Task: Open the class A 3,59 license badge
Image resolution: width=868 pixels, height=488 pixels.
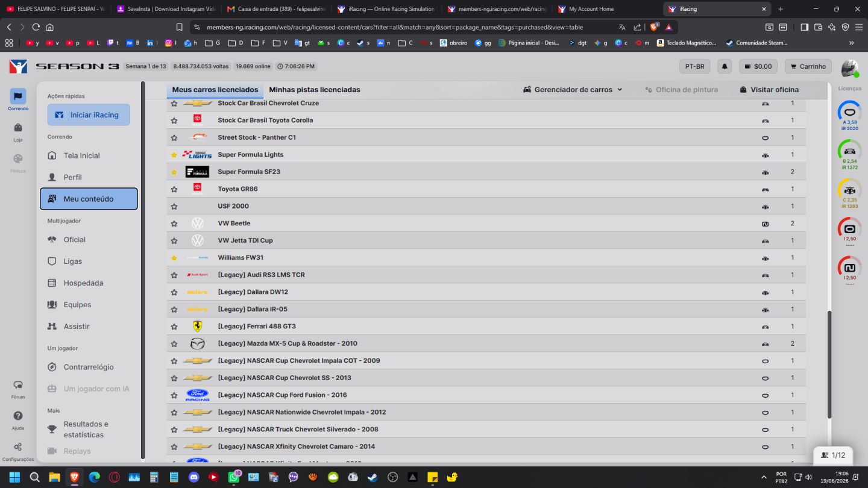Action: pos(849,116)
